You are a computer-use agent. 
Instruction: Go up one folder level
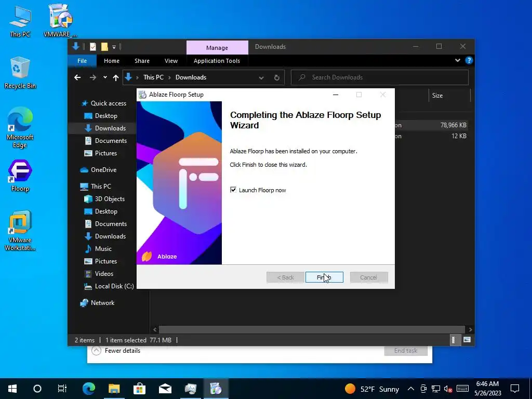116,78
